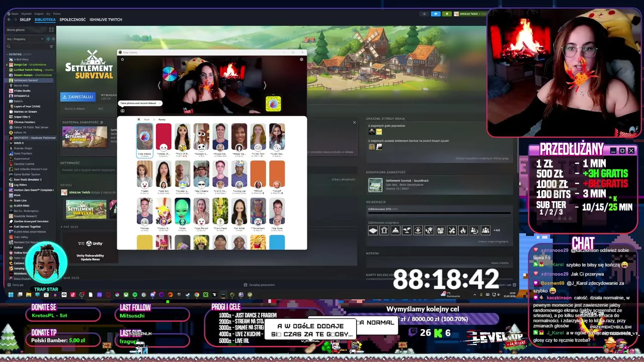The height and width of the screenshot is (362, 644).
Task: Select the Crab Attack lens
Action: point(144,140)
